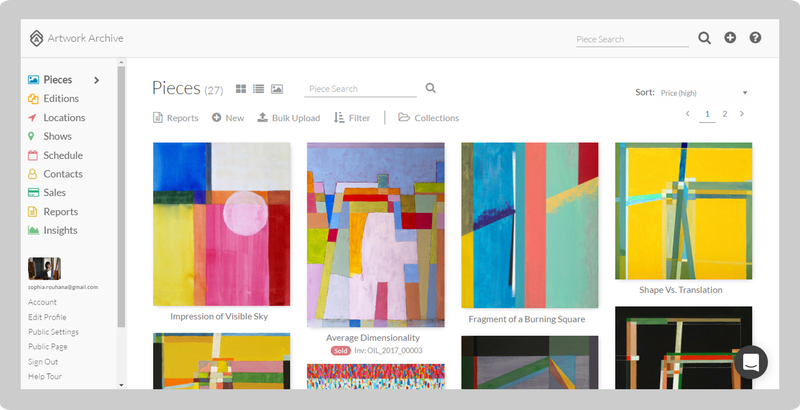Click the Piece Search field in header

pos(631,39)
